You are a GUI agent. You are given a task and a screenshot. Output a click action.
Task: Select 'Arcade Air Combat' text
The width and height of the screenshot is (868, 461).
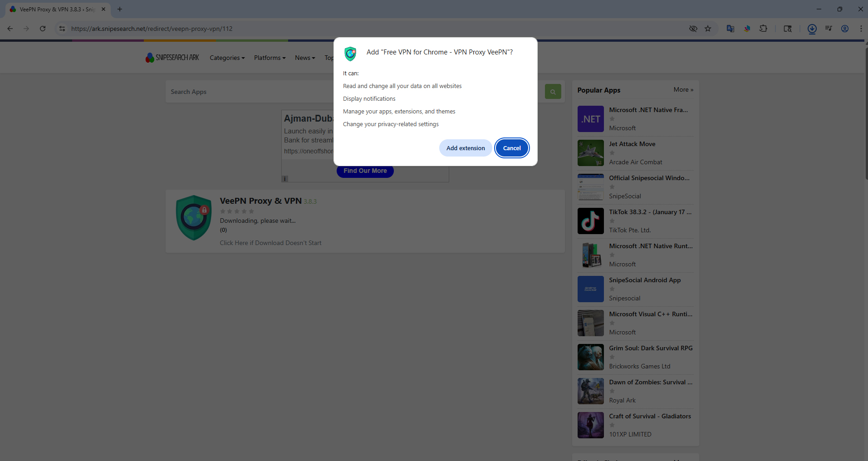click(x=635, y=162)
